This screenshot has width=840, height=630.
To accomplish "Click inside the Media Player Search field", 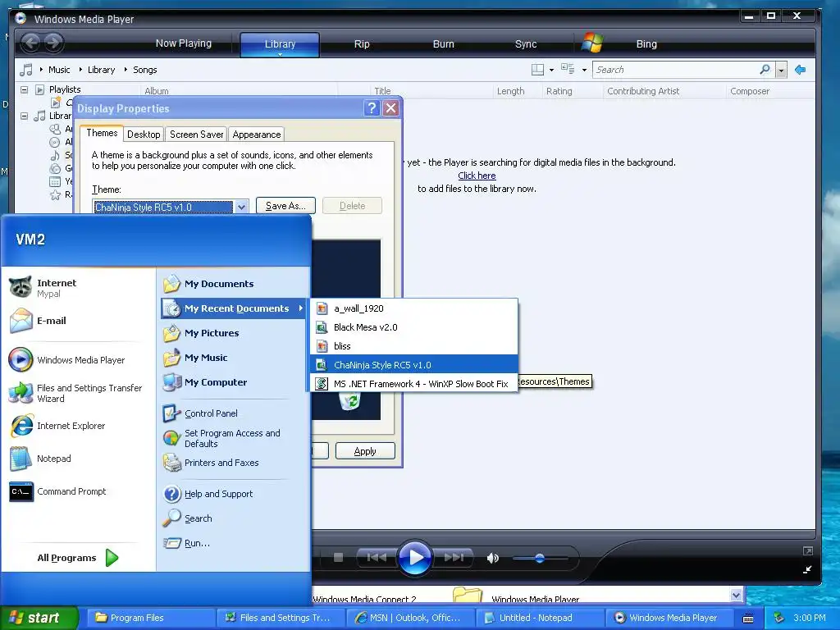I will click(675, 70).
